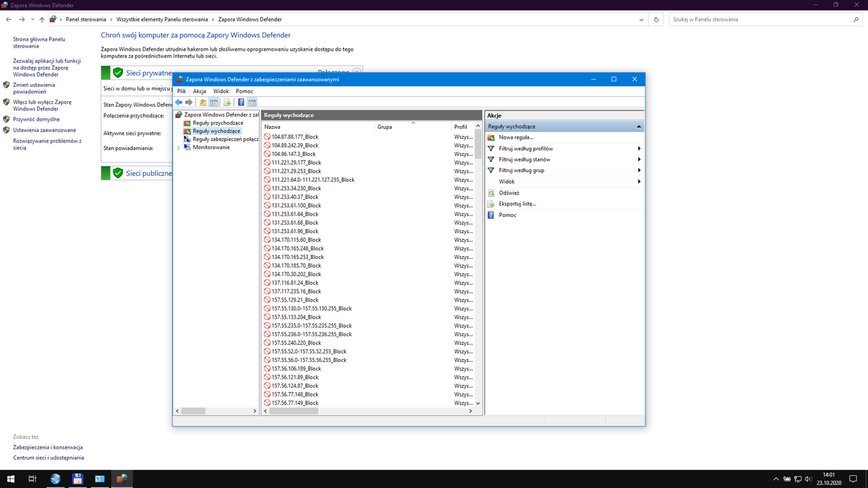Click the Forward arrow in the MMC toolbar
The height and width of the screenshot is (488, 868).
pyautogui.click(x=189, y=102)
